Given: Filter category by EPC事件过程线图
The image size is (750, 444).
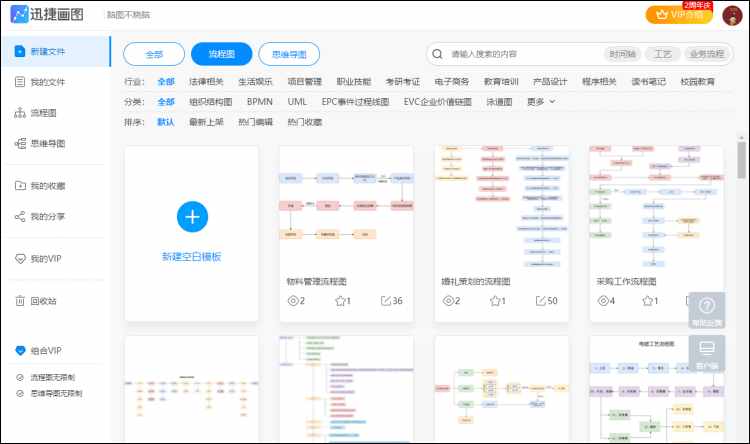Looking at the screenshot, I should point(355,102).
